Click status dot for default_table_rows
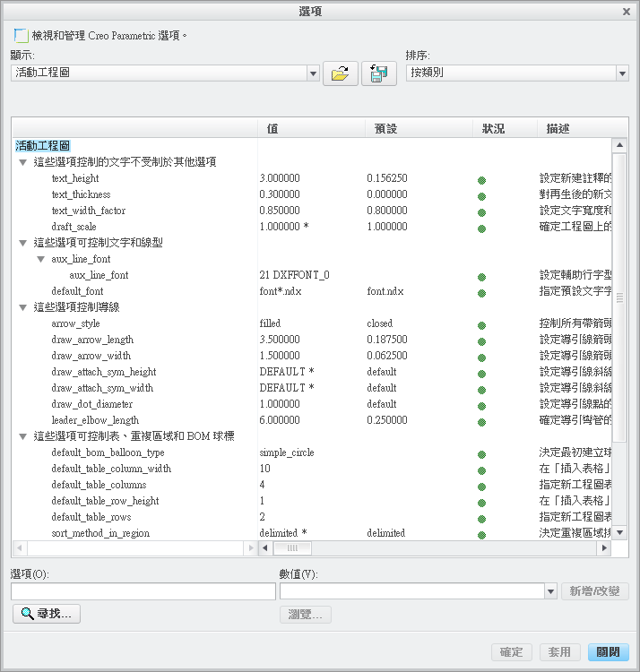The image size is (640, 672). (x=482, y=520)
